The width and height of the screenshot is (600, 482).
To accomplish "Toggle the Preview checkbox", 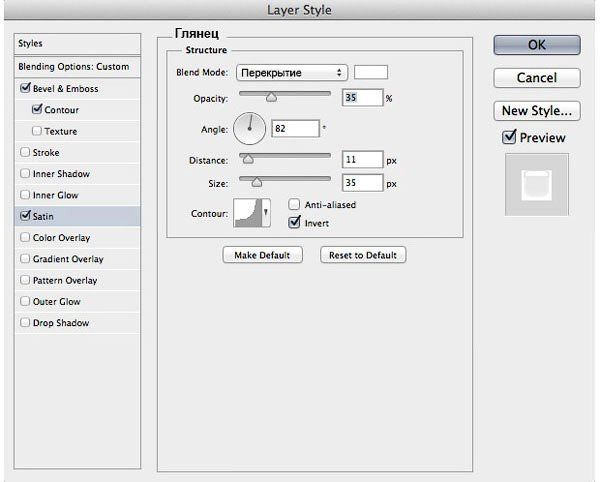I will (510, 138).
